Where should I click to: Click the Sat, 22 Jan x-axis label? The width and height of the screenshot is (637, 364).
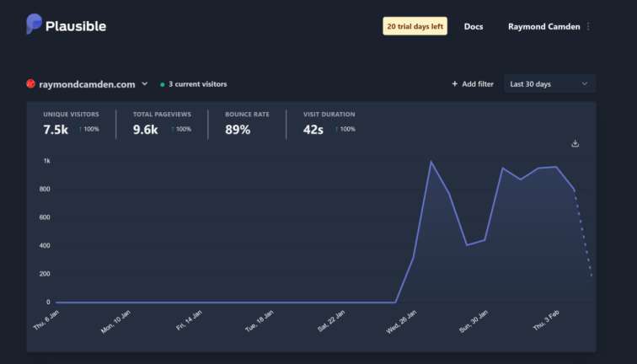(x=330, y=321)
